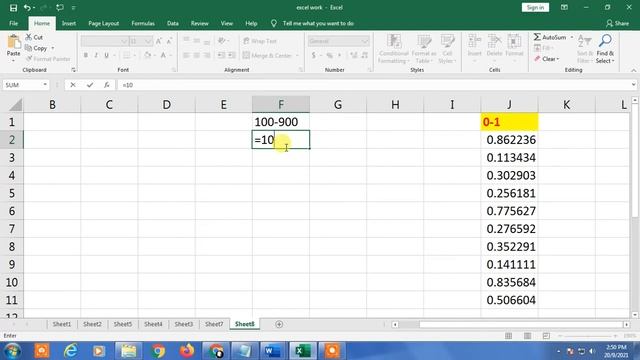Viewport: 640px width, 360px height.
Task: Switch to Data tab
Action: pos(173,24)
